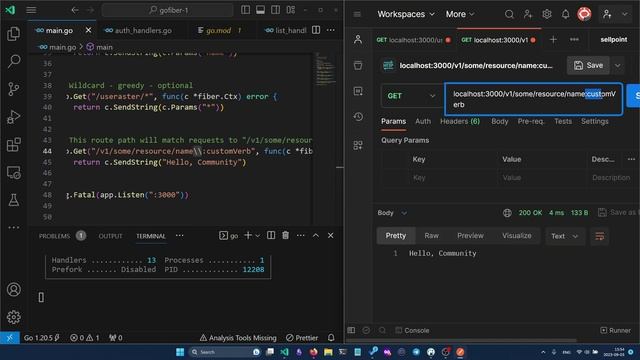Open the VS Code Explorer view
Image resolution: width=640 pixels, height=360 pixels.
click(13, 34)
